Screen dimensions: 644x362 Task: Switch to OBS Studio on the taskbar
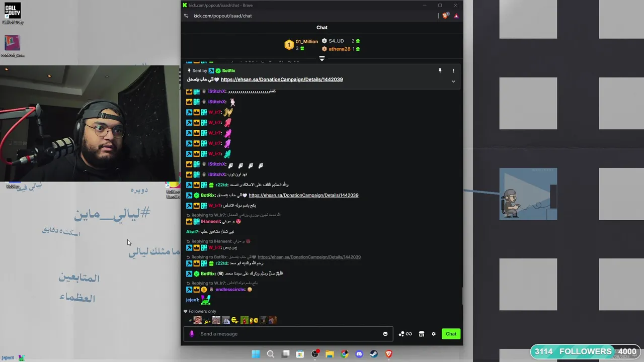point(315,354)
